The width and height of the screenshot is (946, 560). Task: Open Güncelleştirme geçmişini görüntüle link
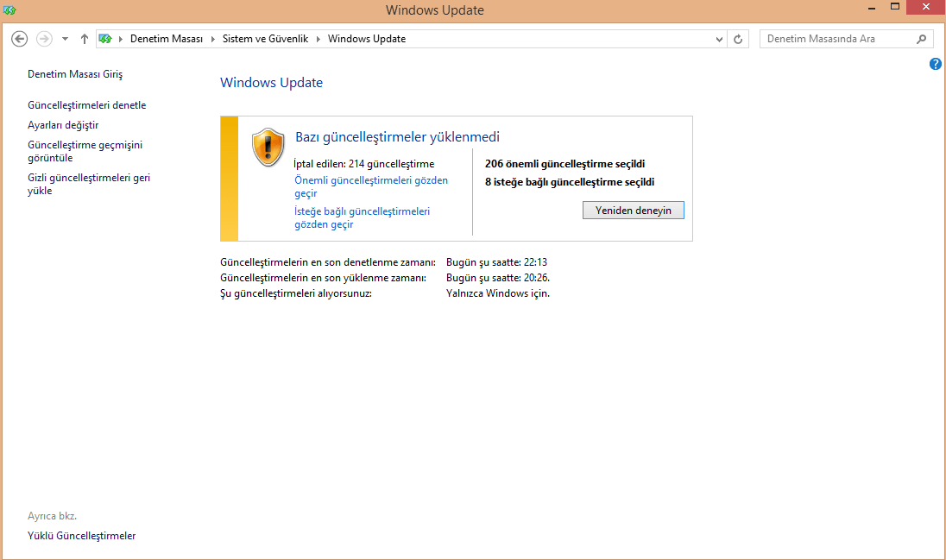pos(85,152)
